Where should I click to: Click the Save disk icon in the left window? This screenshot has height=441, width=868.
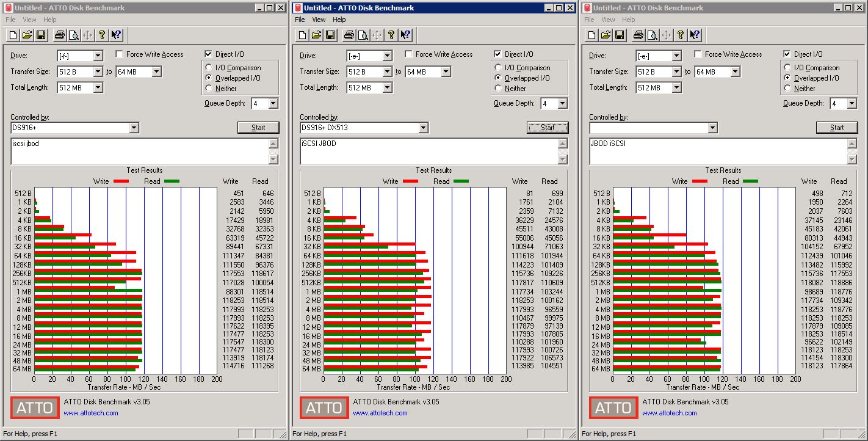pos(41,35)
